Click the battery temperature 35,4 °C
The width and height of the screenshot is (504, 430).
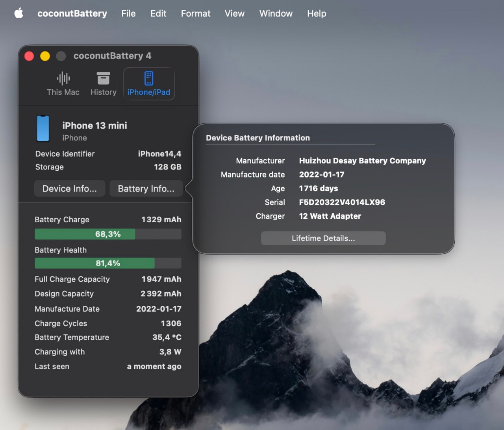click(x=167, y=337)
